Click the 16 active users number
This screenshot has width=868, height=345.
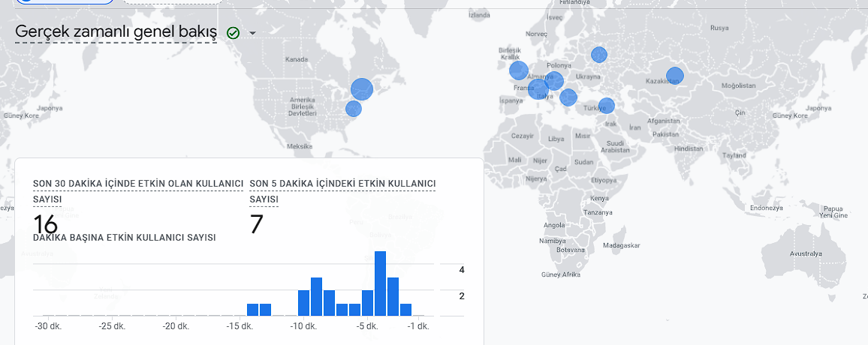[x=45, y=224]
